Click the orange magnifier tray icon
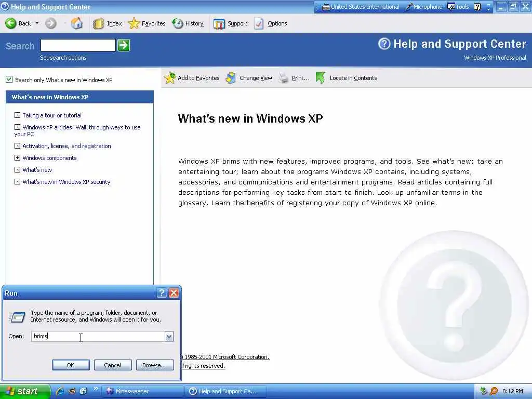Screen dimensions: 532x399 494,391
